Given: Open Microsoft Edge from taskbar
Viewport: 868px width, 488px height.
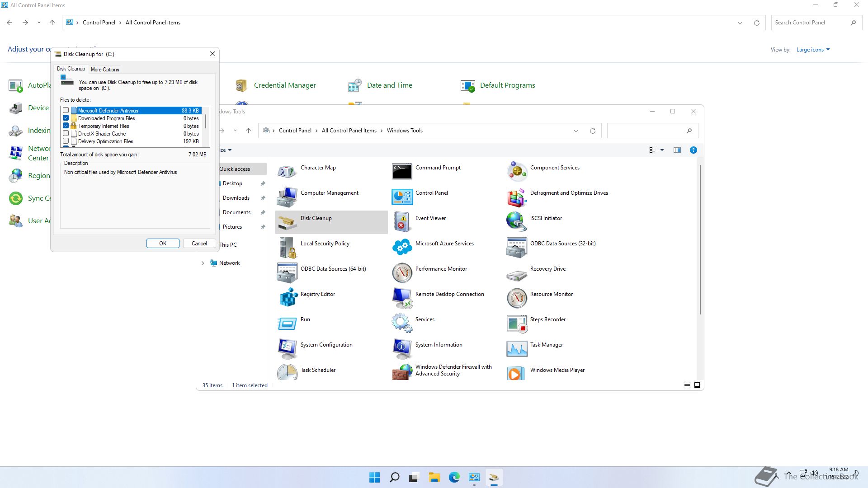Looking at the screenshot, I should click(x=454, y=477).
